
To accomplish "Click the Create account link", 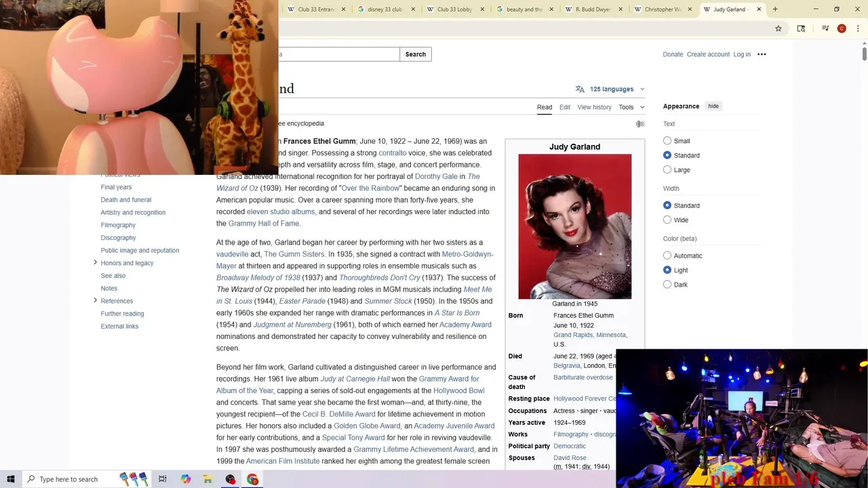I will 708,54.
